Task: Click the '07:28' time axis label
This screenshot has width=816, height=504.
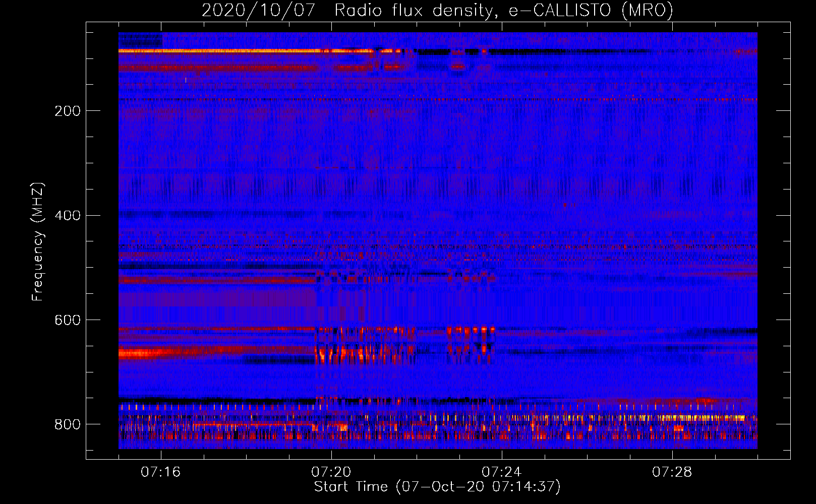Action: coord(672,472)
